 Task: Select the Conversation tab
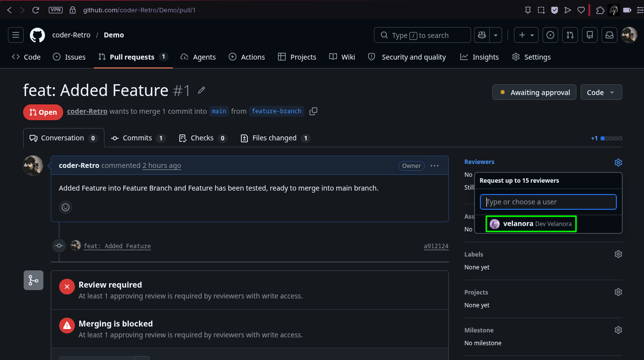(64, 138)
